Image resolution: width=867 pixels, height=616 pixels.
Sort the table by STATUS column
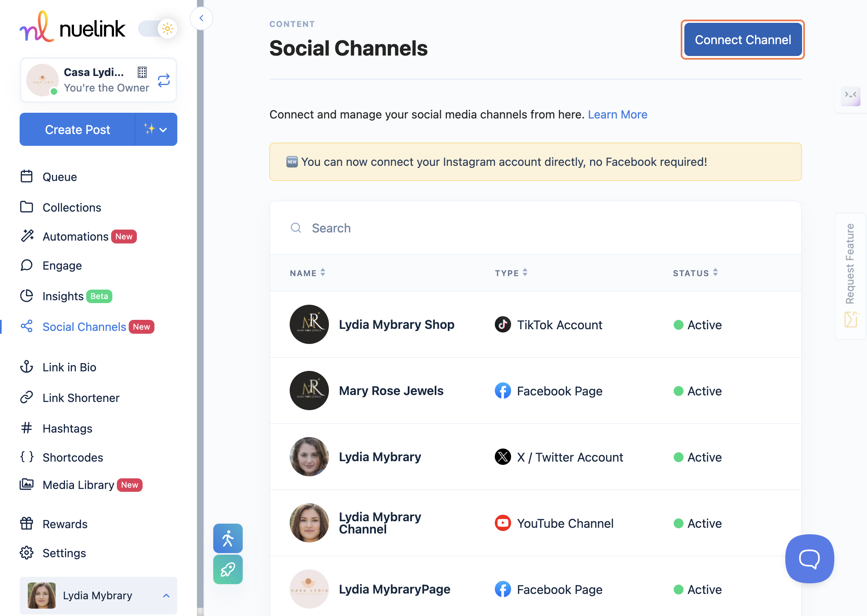[x=695, y=273]
